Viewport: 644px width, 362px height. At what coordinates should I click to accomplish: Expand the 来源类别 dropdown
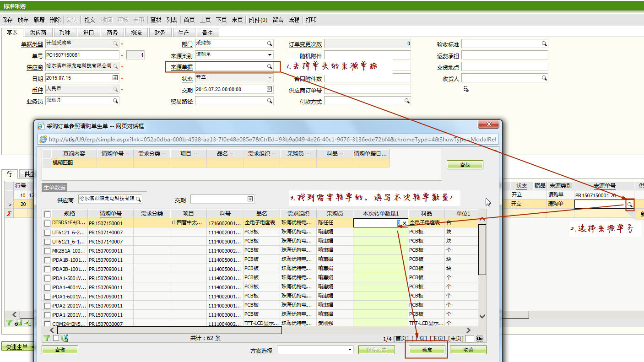click(x=270, y=55)
